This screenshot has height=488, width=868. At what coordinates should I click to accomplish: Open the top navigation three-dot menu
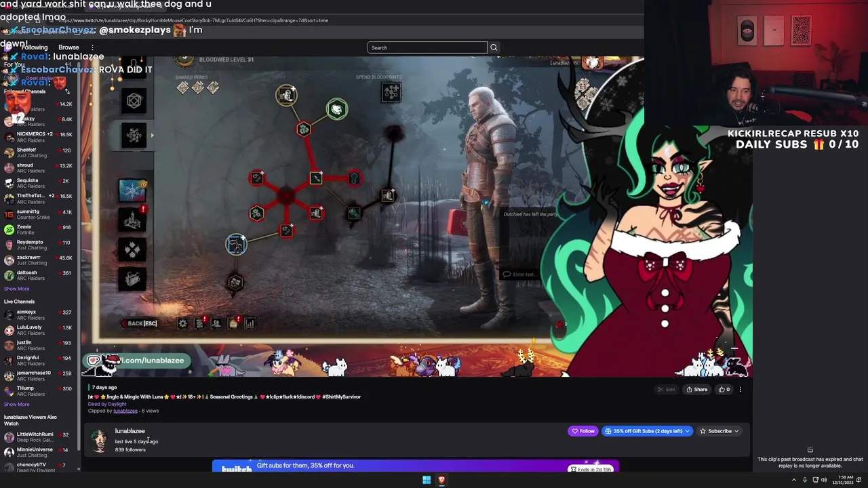click(x=92, y=47)
